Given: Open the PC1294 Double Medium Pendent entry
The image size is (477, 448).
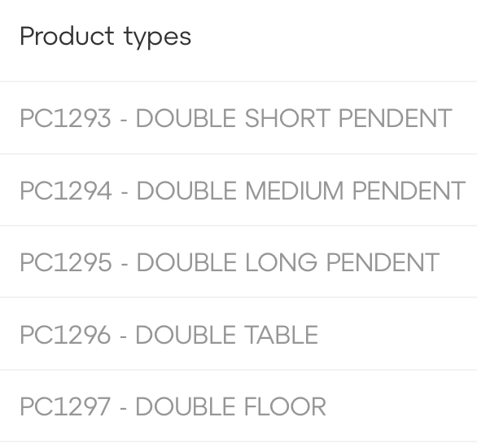Looking at the screenshot, I should click(x=238, y=191).
